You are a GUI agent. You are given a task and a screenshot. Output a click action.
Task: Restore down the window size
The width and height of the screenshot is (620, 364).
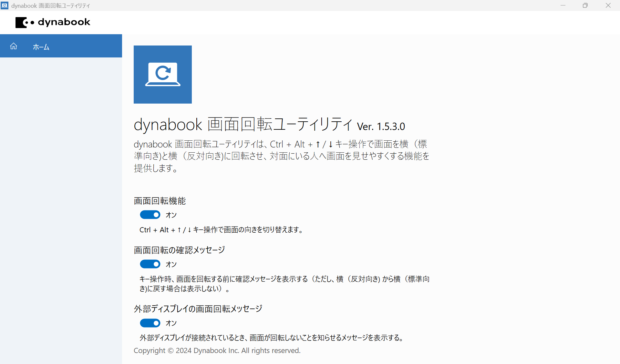[x=585, y=5]
